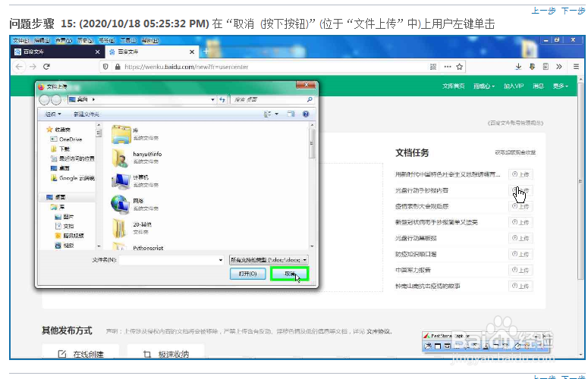
Task: Click forward button in file upload dialog
Action: (56, 99)
